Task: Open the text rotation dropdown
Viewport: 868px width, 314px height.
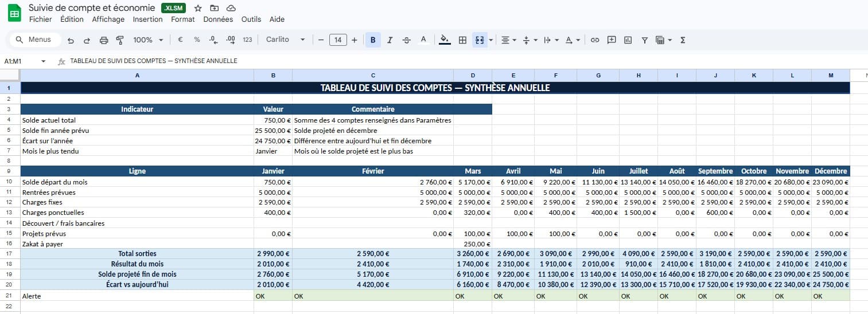Action: [x=573, y=40]
